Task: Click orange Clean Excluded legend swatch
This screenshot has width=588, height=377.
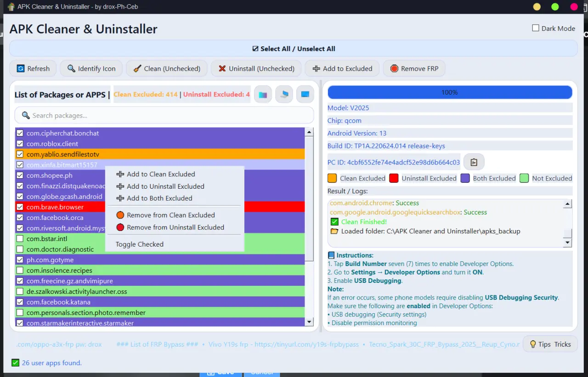Action: click(332, 178)
